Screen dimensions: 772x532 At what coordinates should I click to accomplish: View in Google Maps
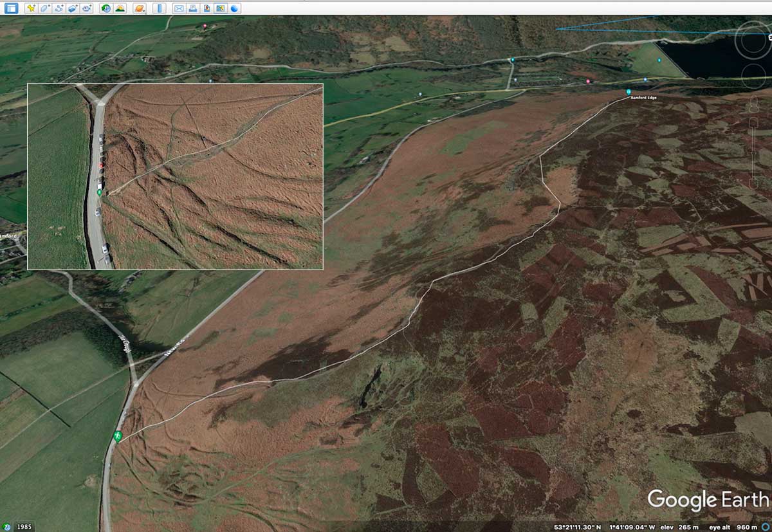[x=221, y=8]
